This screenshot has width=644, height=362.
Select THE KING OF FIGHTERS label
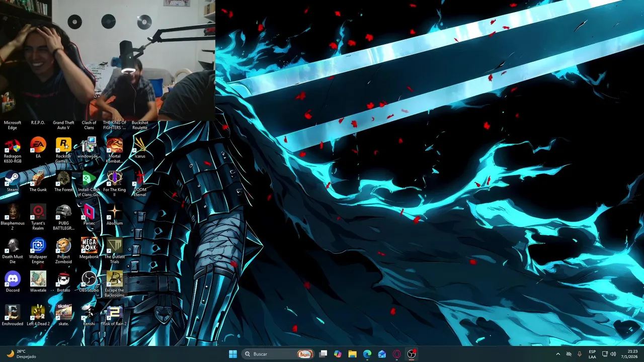pyautogui.click(x=114, y=125)
